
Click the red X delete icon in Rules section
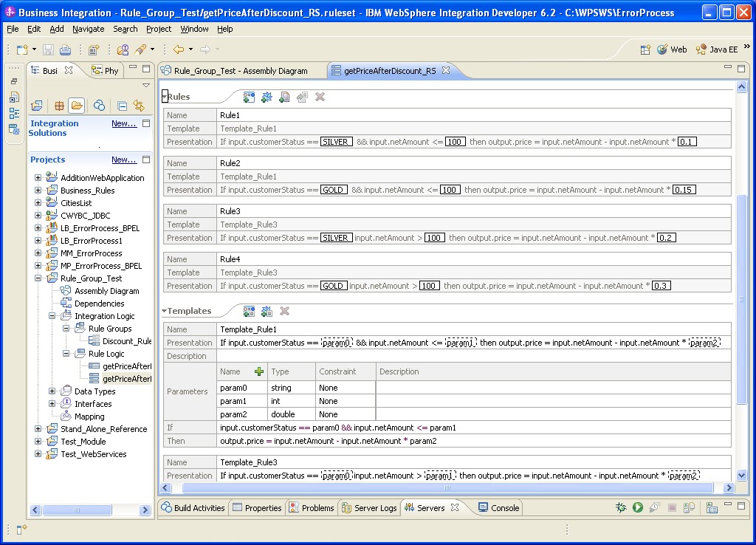(320, 97)
